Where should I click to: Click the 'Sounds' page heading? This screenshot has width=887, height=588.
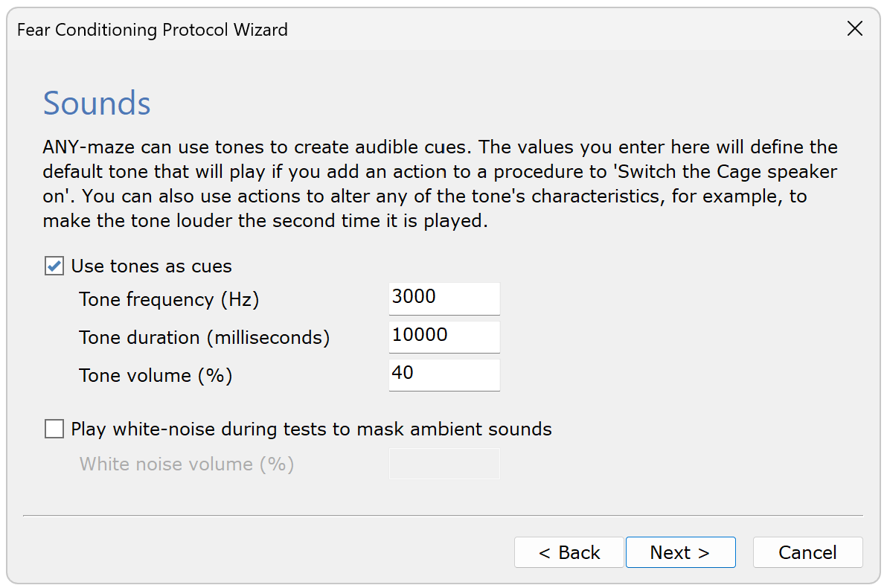click(x=97, y=103)
